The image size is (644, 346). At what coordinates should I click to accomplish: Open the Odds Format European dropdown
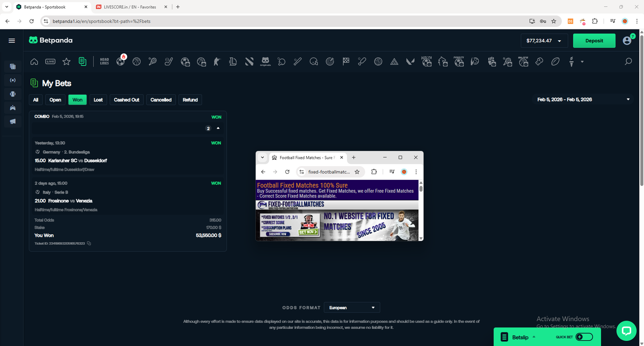[352, 308]
